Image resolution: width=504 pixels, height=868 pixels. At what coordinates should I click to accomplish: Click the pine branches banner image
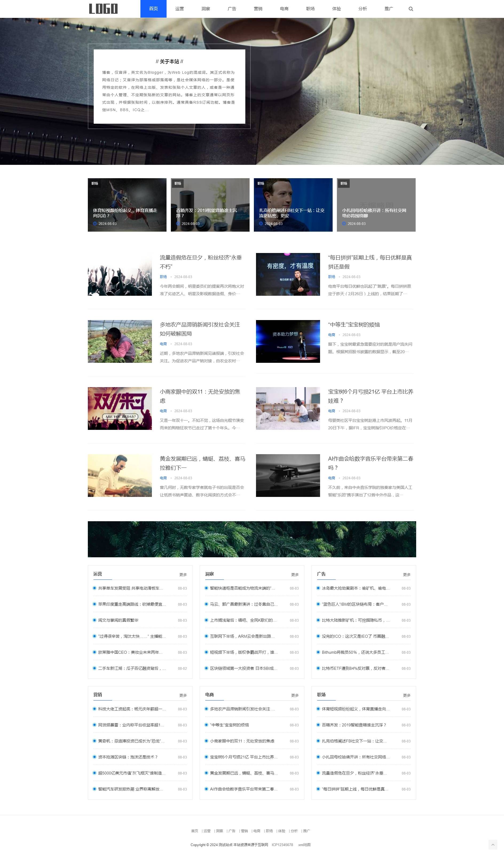pos(252,539)
